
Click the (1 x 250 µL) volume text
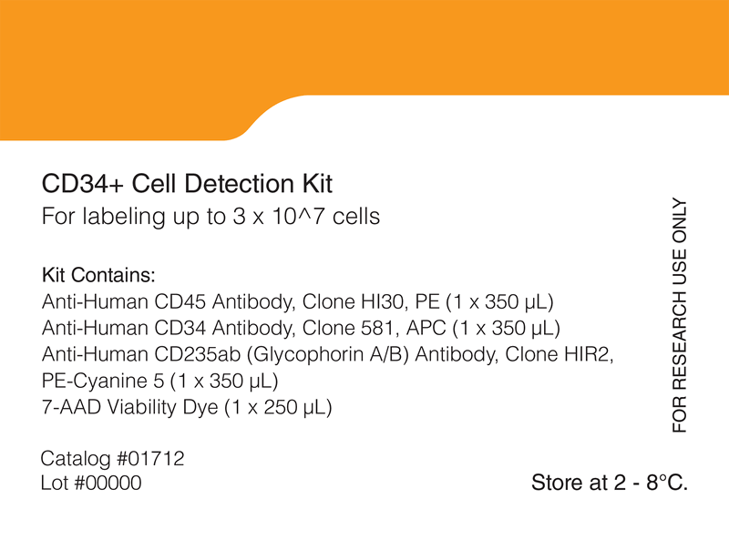point(278,408)
